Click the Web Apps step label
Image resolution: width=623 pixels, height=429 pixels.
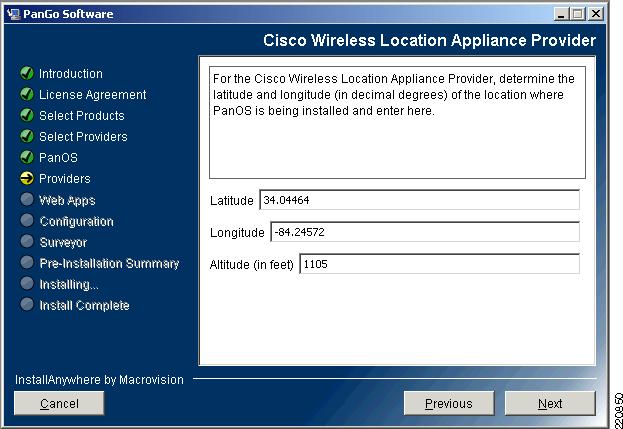67,200
